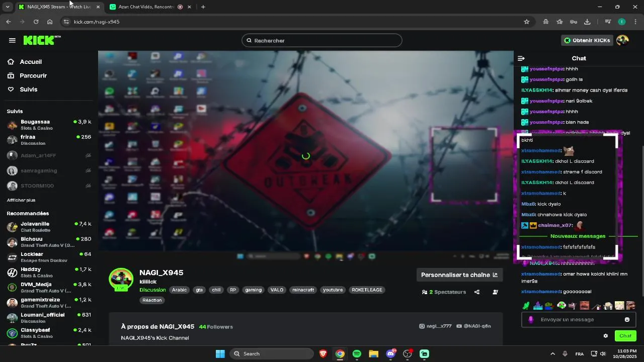This screenshot has height=362, width=644.
Task: Open friraa channel in Suivis
Action: pos(49,140)
